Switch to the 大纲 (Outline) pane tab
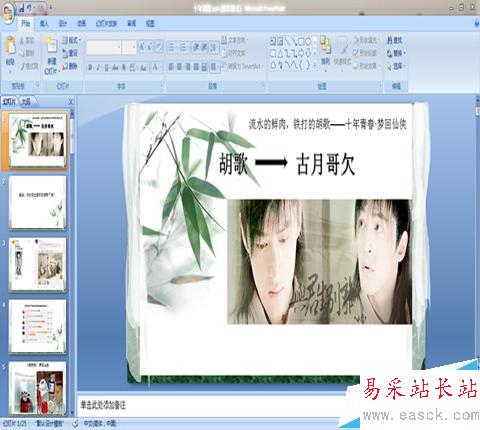This screenshot has height=430, width=480. coord(26,102)
